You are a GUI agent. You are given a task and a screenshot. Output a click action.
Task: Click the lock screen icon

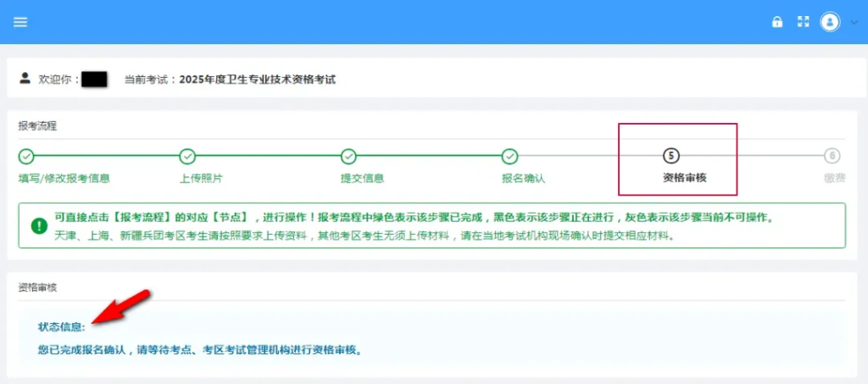click(x=777, y=22)
